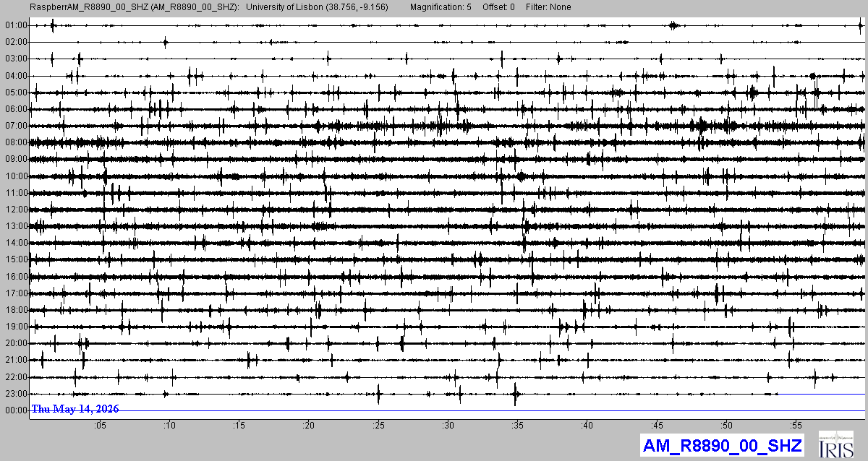
Task: Click the :05 minute axis tick
Action: [x=100, y=425]
